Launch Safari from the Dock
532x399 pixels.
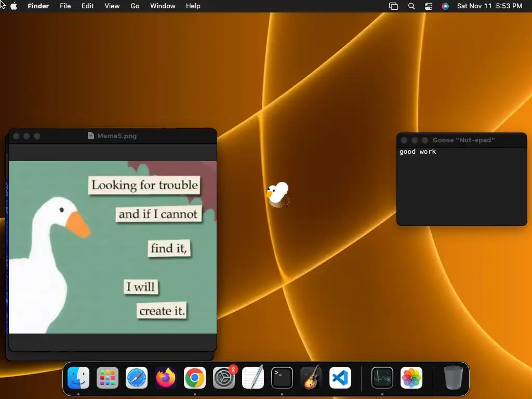coord(137,378)
